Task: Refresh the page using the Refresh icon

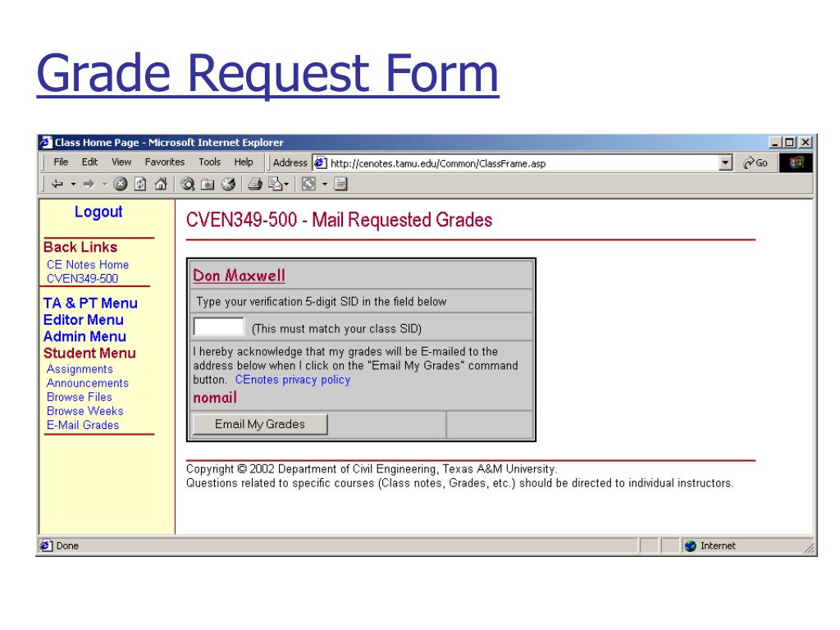Action: [140, 185]
